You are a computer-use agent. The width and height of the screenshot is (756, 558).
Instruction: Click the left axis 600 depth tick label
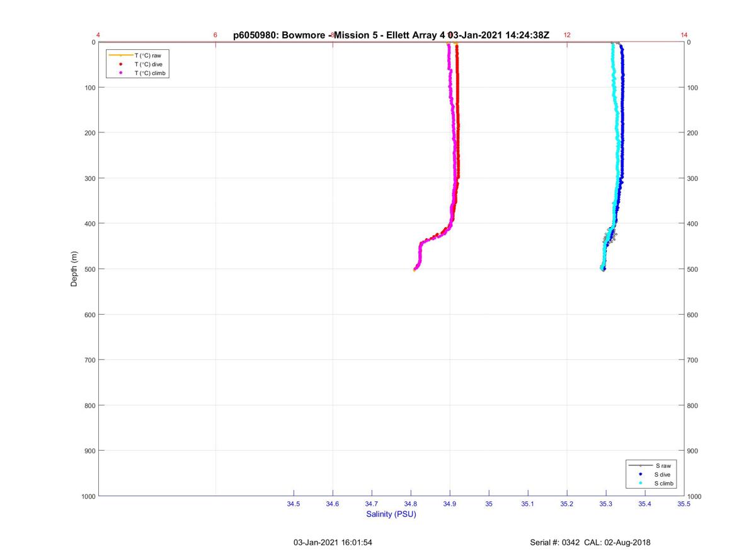click(x=90, y=315)
